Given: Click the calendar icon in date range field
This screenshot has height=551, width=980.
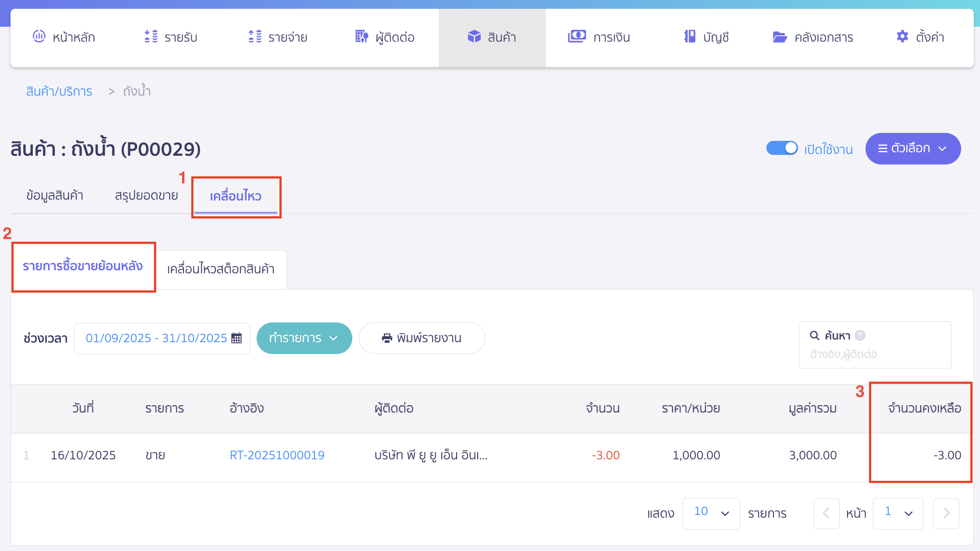Looking at the screenshot, I should (236, 338).
